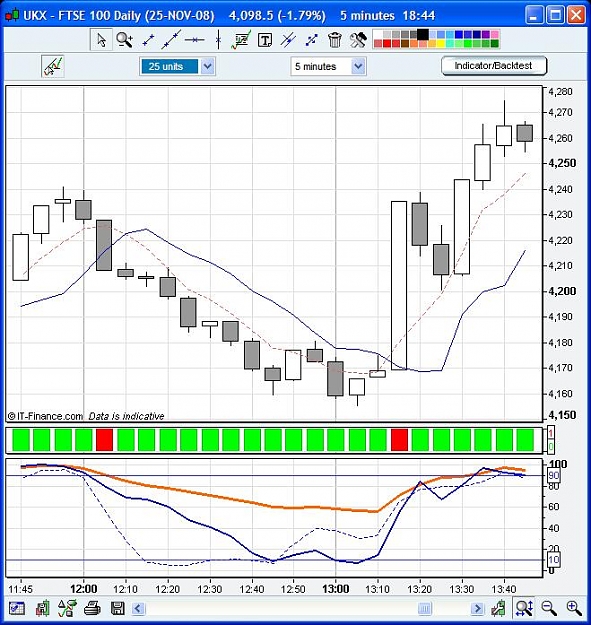Click the red signal square near 13:15
Screen dimensions: 591x625
click(x=399, y=440)
